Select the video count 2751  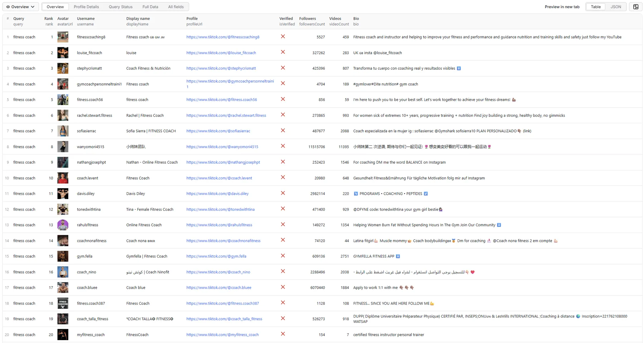tap(345, 257)
